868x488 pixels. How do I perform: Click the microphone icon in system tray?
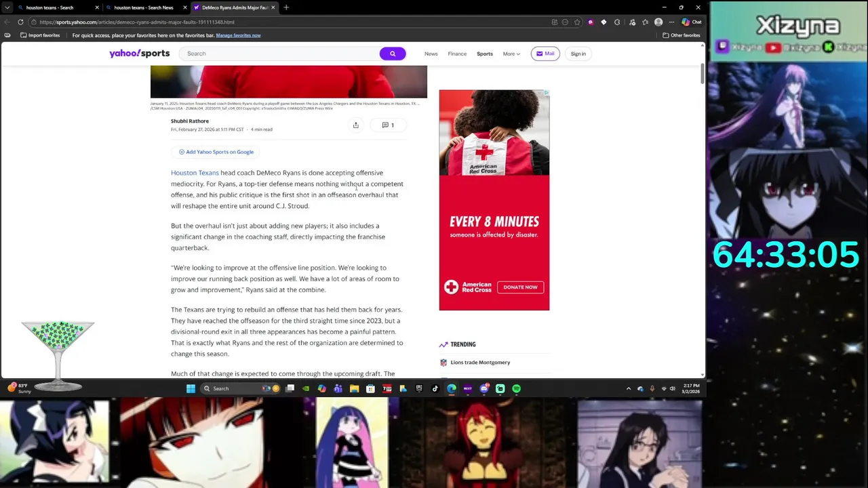pos(652,388)
